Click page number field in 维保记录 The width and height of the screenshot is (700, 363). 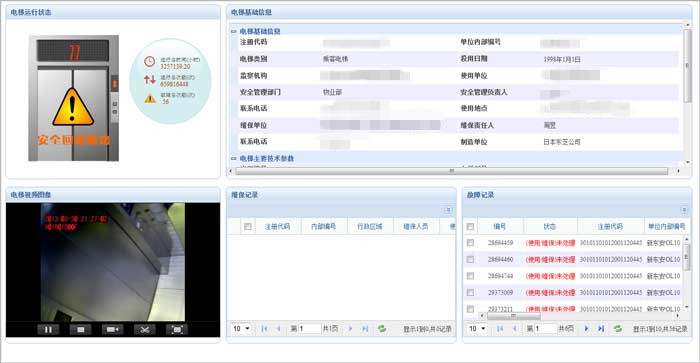click(309, 329)
